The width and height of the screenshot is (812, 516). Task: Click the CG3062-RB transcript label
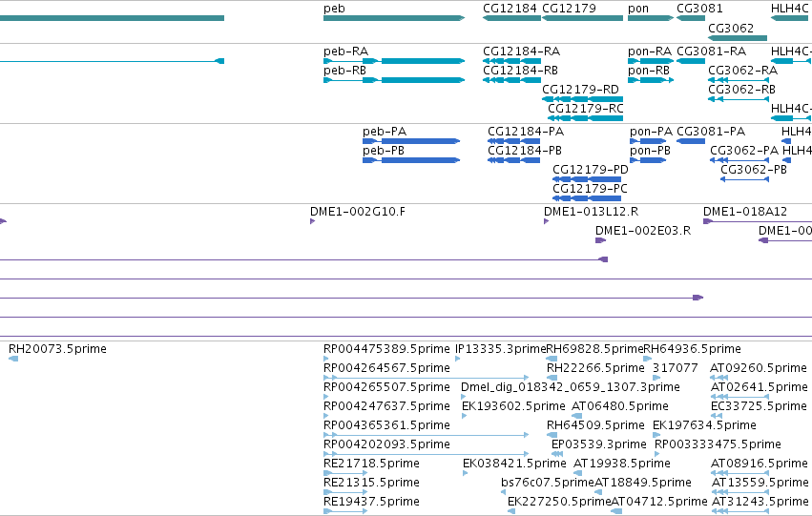741,90
